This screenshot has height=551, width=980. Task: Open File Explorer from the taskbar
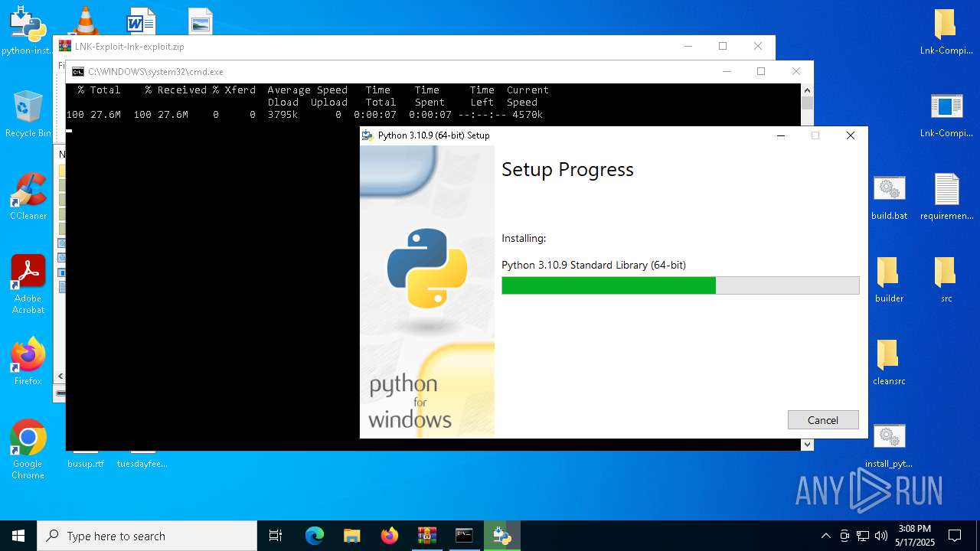(351, 536)
